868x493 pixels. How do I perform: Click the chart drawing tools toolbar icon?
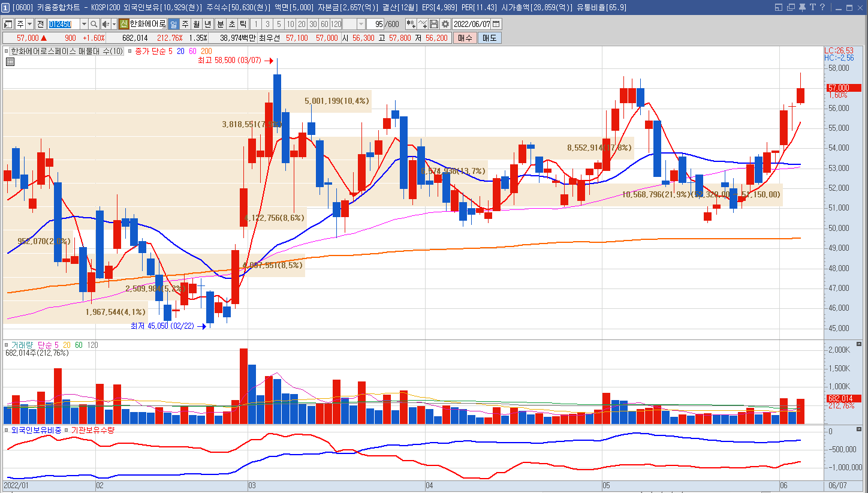click(x=423, y=24)
